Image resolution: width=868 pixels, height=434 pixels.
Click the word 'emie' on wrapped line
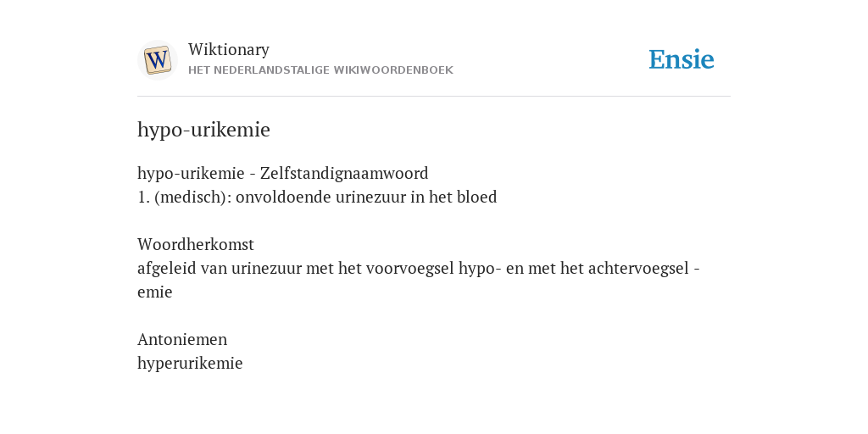click(x=155, y=292)
